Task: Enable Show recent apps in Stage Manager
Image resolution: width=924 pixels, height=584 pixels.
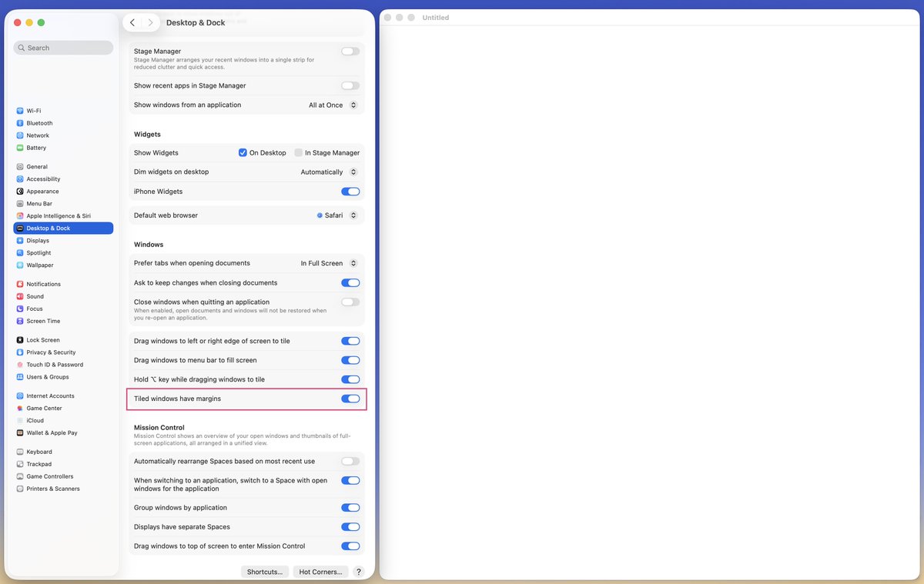Action: pyautogui.click(x=350, y=85)
